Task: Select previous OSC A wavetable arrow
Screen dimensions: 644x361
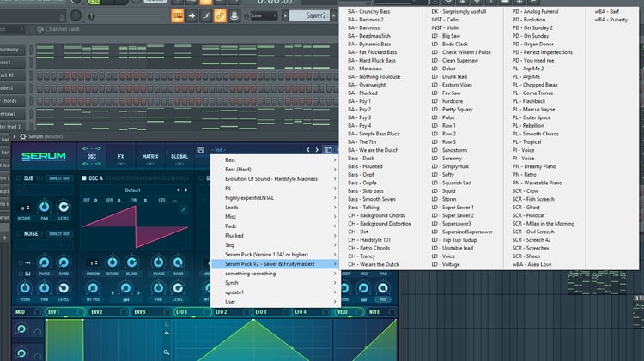Action: point(179,190)
